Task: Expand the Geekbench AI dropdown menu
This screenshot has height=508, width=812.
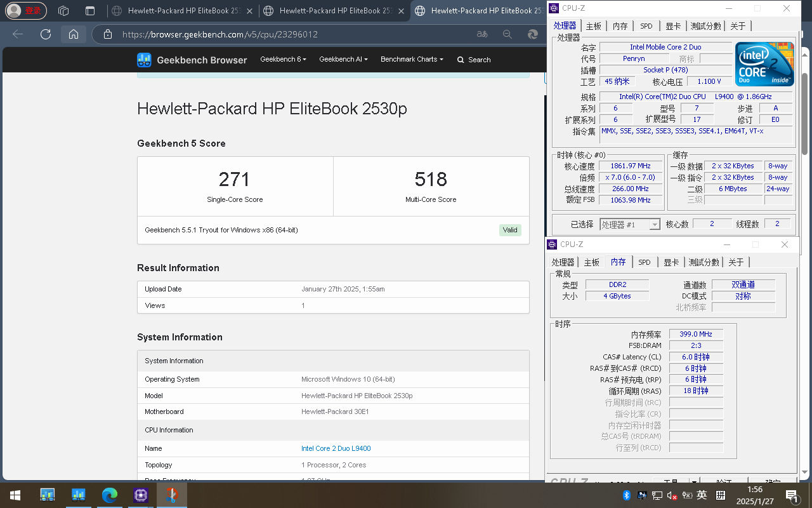Action: (x=343, y=59)
